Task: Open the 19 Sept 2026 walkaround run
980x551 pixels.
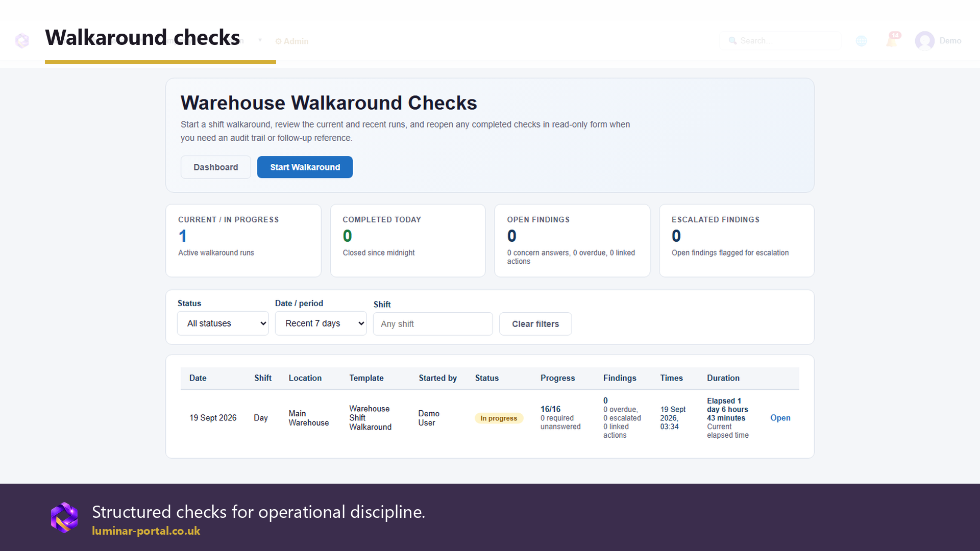Action: 780,418
